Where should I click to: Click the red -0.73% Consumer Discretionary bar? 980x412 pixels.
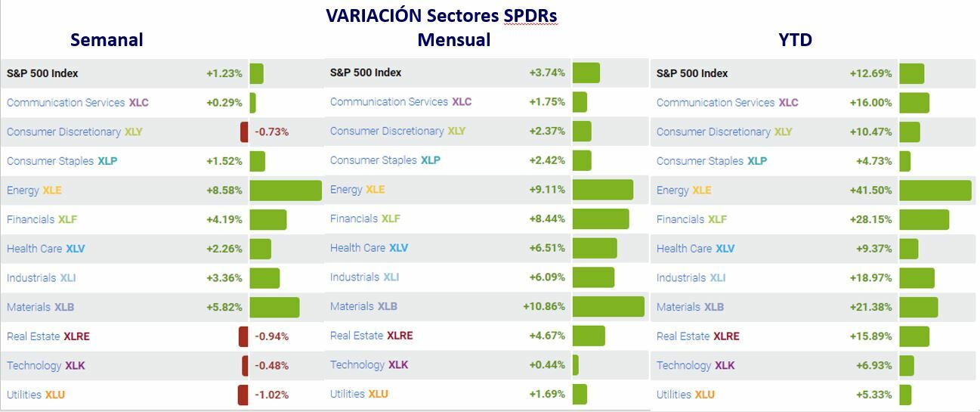tap(244, 132)
